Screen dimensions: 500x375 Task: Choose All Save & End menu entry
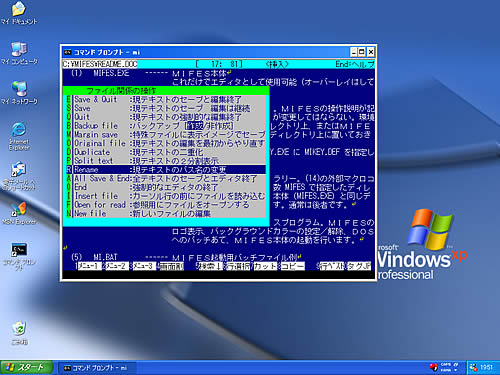coord(166,178)
